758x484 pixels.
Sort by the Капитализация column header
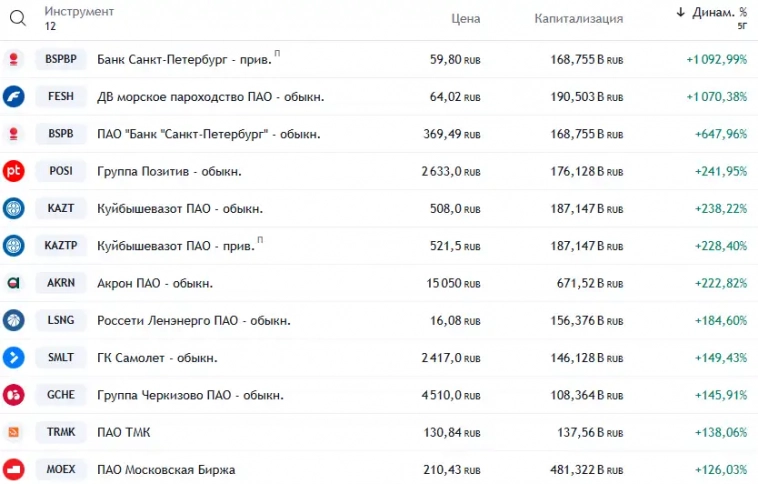click(578, 18)
